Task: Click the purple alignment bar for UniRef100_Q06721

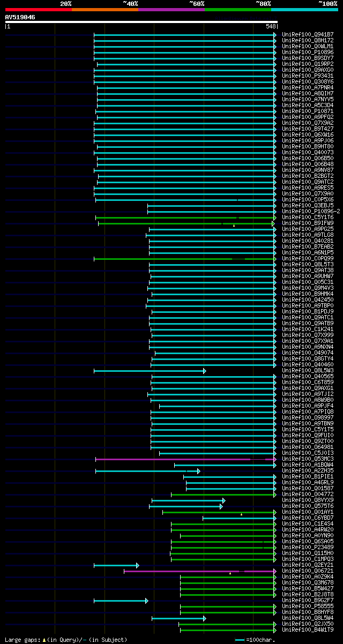Action: (200, 571)
